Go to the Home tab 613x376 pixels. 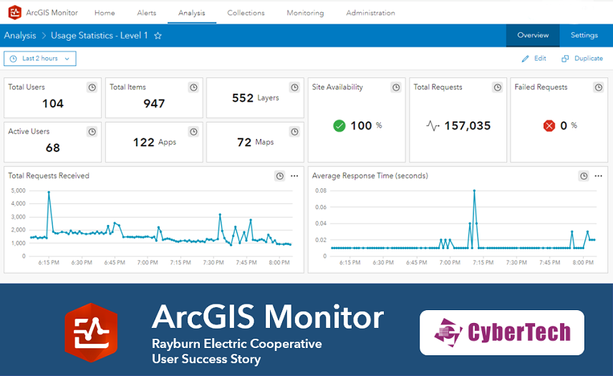coord(105,13)
